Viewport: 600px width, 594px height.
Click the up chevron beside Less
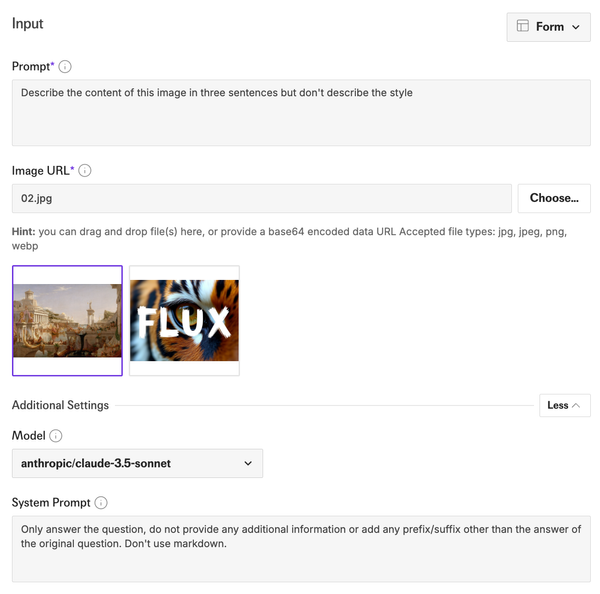pyautogui.click(x=576, y=405)
